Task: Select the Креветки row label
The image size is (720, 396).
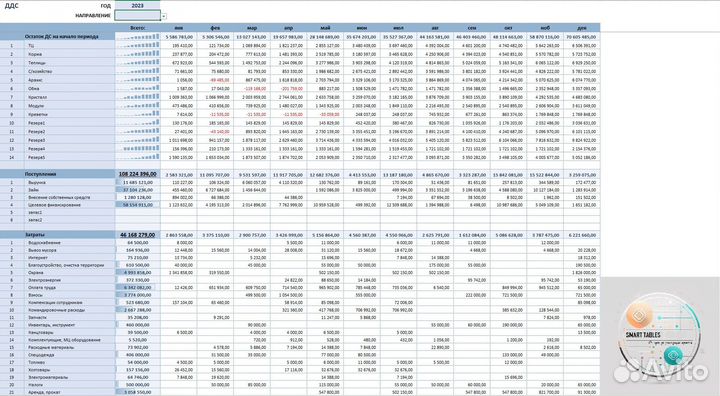Action: (38, 114)
